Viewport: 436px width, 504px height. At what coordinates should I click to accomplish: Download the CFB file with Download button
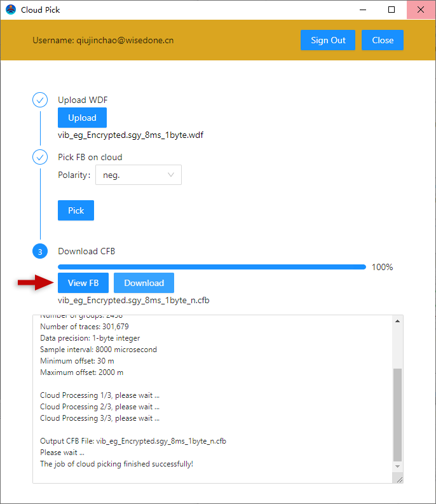pyautogui.click(x=144, y=283)
